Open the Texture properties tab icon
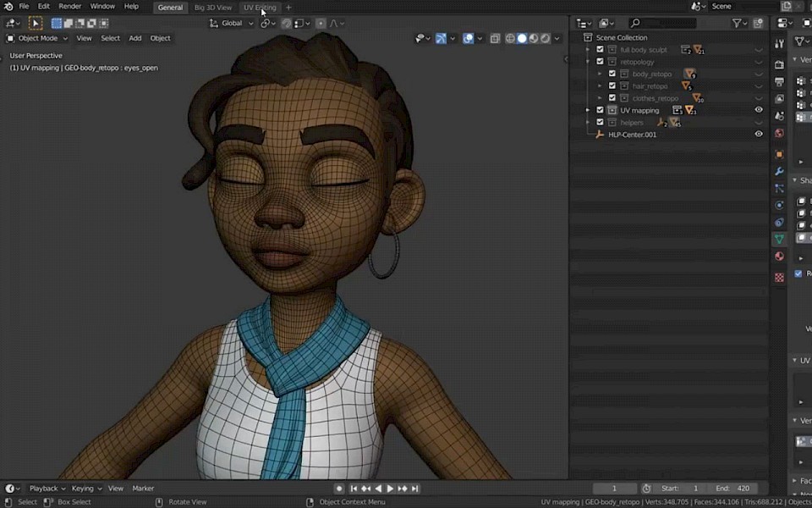The image size is (812, 508). click(x=779, y=278)
